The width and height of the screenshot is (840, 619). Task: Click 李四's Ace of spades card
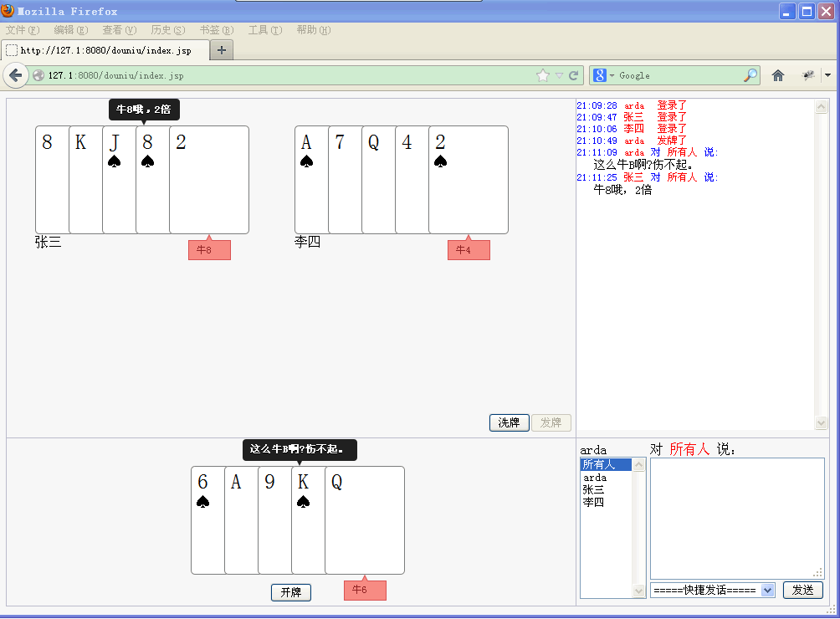coord(311,180)
